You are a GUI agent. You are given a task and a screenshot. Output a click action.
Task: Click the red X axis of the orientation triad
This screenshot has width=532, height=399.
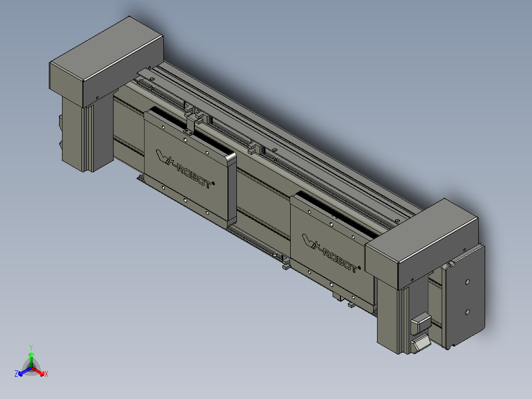click(38, 371)
